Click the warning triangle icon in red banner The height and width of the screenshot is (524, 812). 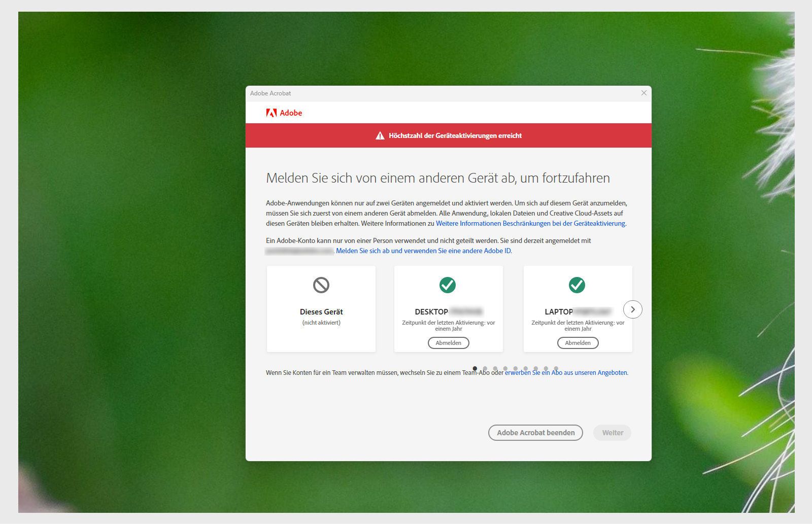(x=380, y=135)
